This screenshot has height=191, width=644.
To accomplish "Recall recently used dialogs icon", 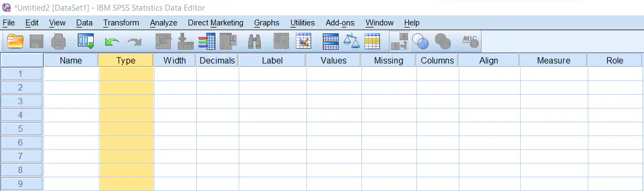I will click(x=86, y=41).
